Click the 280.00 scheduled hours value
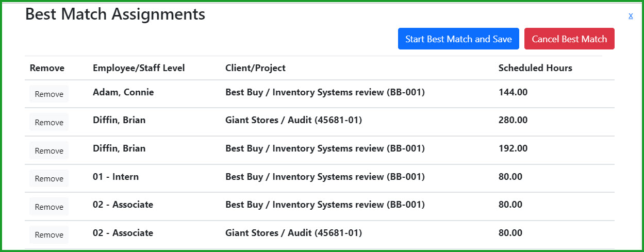The image size is (644, 252). point(513,120)
